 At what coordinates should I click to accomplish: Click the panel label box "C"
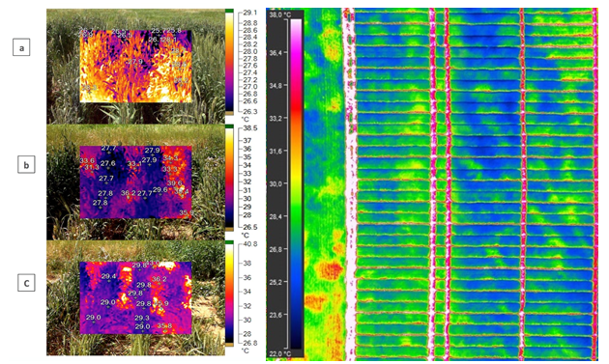(x=26, y=283)
